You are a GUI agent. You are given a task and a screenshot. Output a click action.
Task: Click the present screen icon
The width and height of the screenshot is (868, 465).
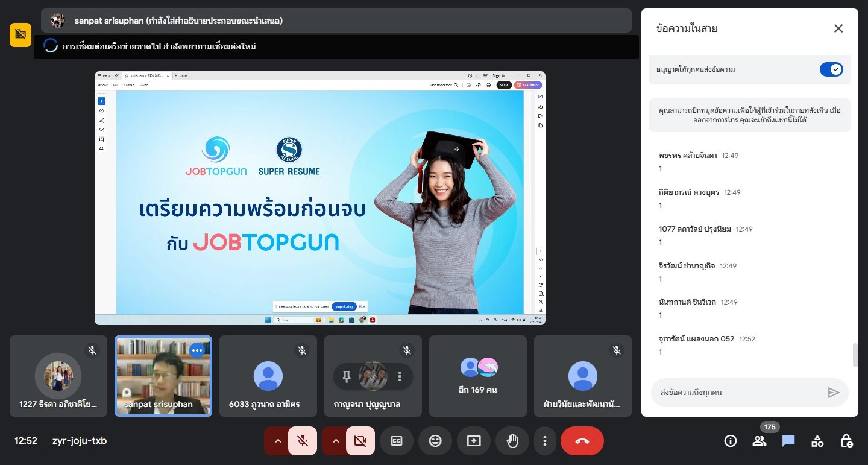pos(474,441)
